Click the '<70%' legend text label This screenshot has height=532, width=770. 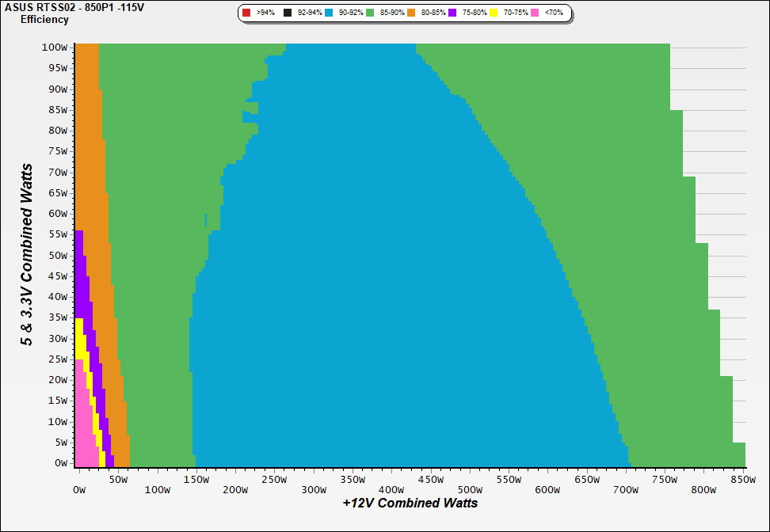click(x=553, y=13)
